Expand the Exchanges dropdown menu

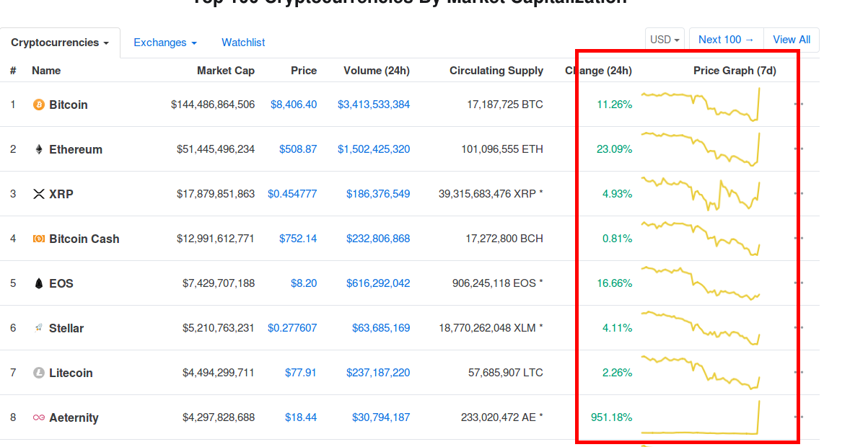pyautogui.click(x=165, y=43)
